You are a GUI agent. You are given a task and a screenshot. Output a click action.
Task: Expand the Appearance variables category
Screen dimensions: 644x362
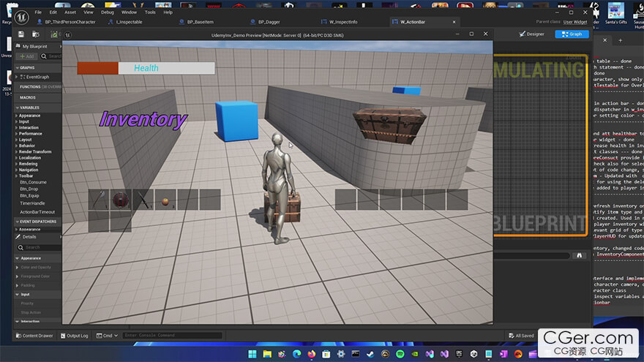(16, 116)
